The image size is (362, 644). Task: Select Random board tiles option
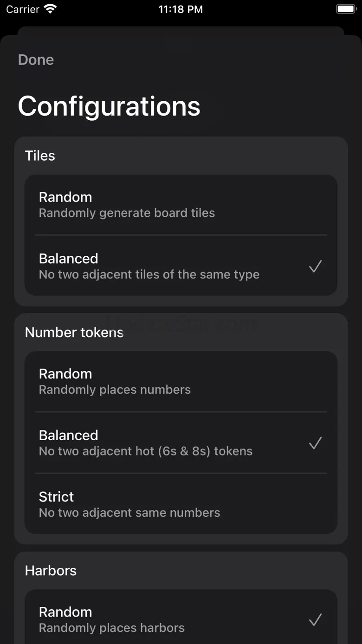[x=180, y=204]
